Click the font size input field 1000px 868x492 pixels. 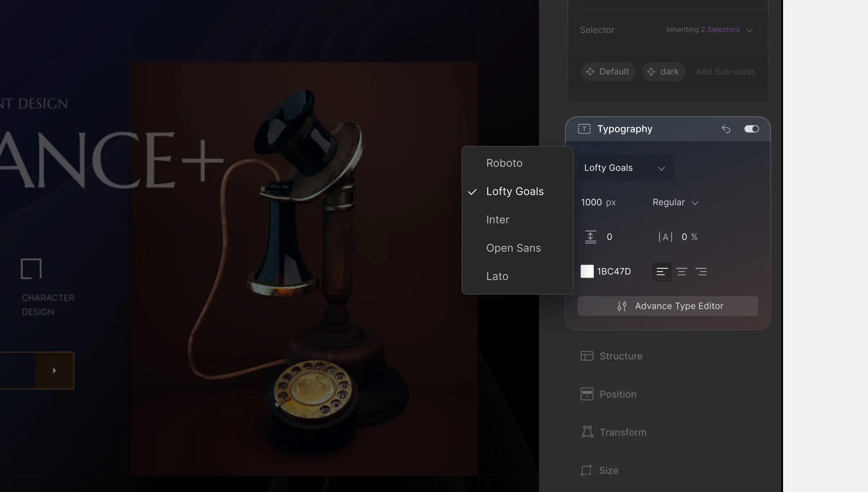591,202
